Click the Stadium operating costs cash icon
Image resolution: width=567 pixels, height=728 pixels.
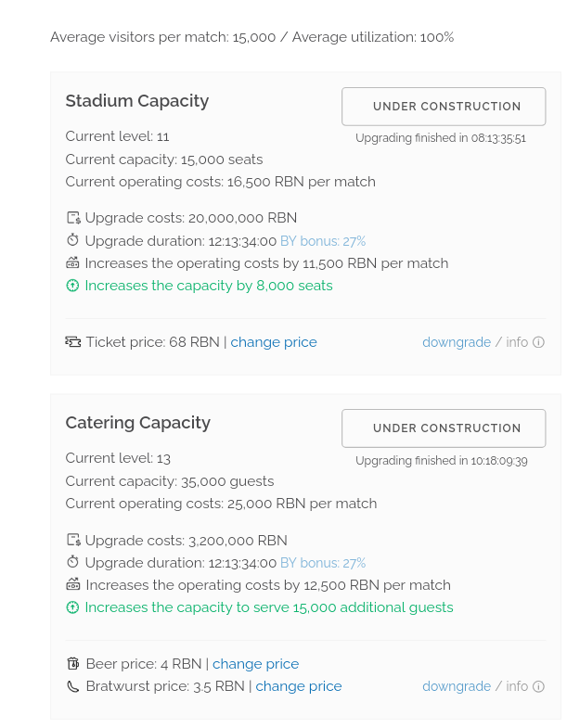coord(73,263)
